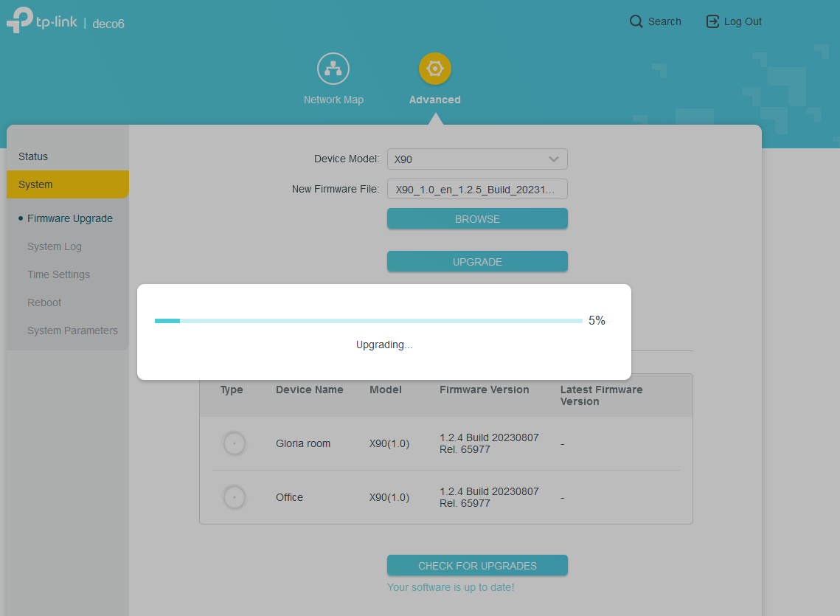Open Time Settings
840x616 pixels.
tap(58, 274)
